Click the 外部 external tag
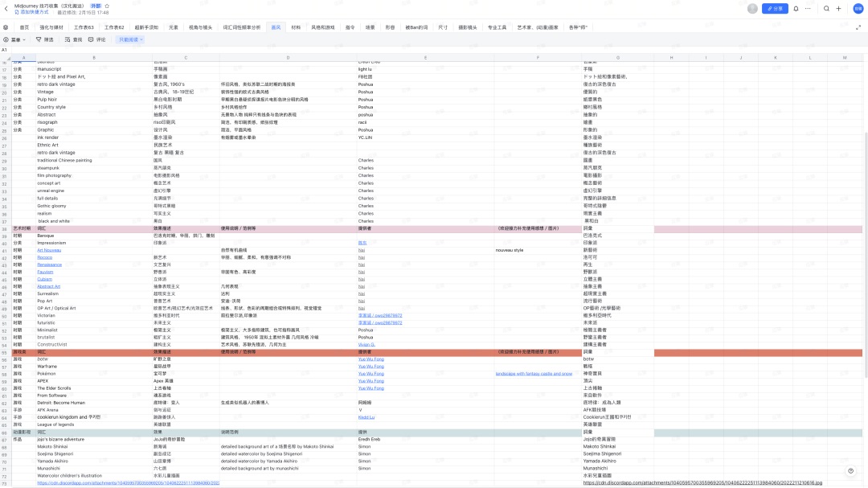Image resolution: width=868 pixels, height=488 pixels. click(x=96, y=6)
